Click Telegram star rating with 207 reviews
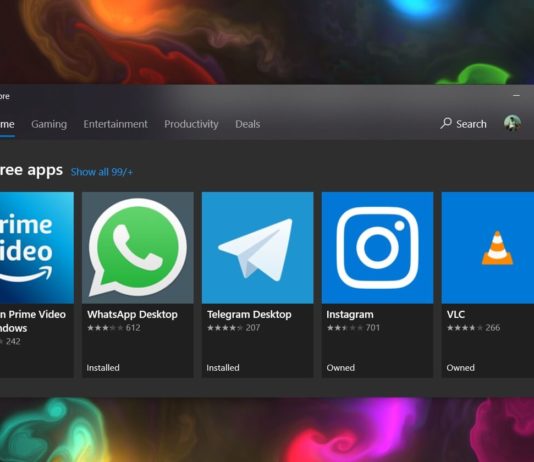Viewport: 534px width, 462px height. pos(233,328)
